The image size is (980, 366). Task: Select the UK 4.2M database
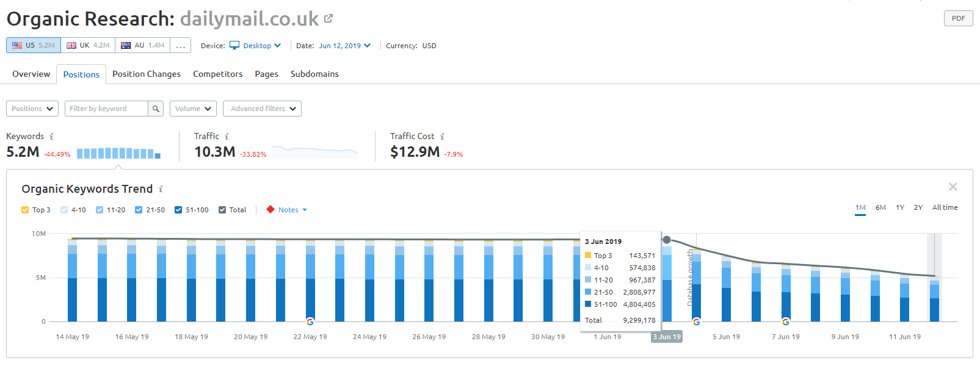88,46
